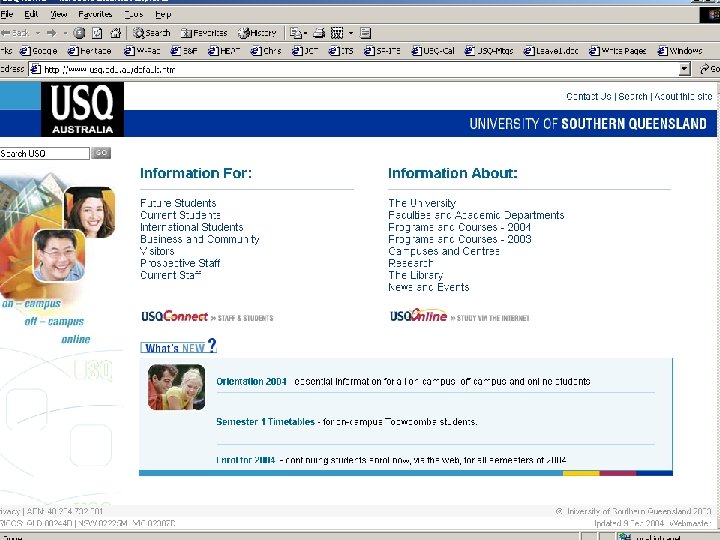The image size is (720, 540).
Task: Open the Favorites toolbar button
Action: (204, 33)
